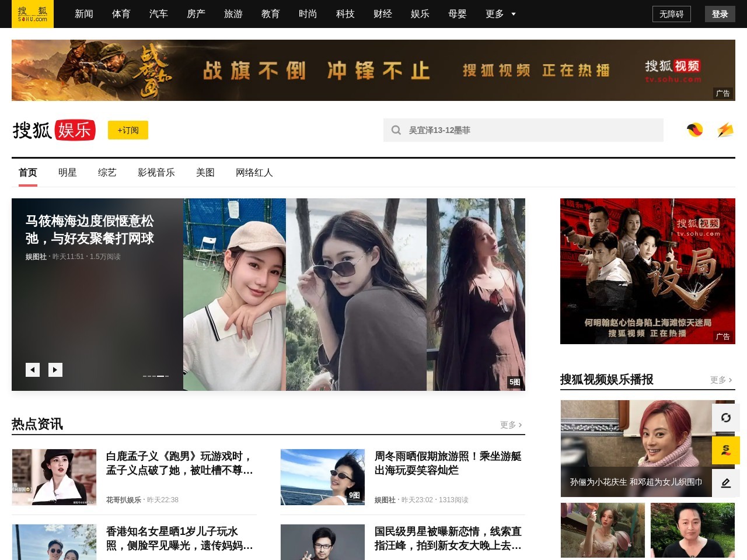This screenshot has width=747, height=560.
Task: Open carousel photo of woman in cap
Action: (x=235, y=295)
